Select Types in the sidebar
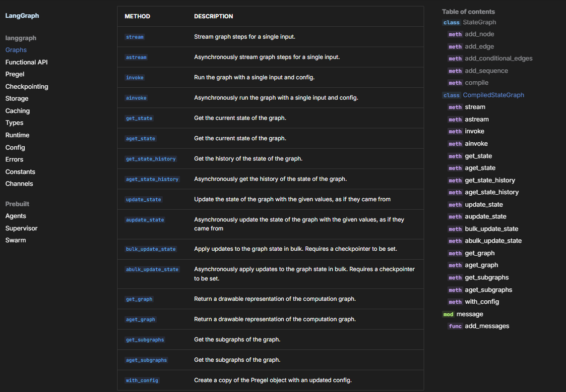The height and width of the screenshot is (392, 566). tap(14, 123)
